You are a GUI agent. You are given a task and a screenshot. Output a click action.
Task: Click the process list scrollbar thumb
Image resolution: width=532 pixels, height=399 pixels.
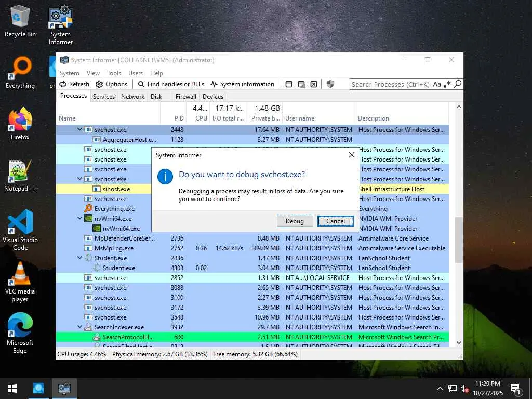[x=459, y=240]
